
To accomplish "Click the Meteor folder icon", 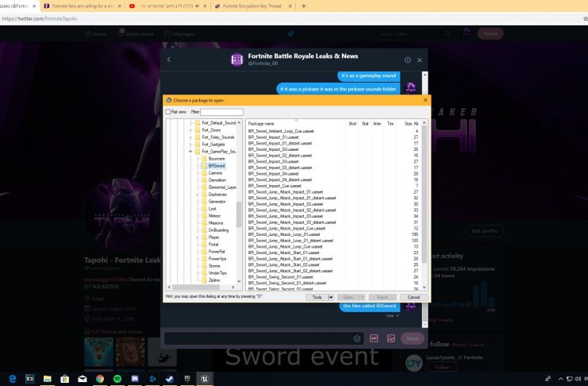I will 204,215.
